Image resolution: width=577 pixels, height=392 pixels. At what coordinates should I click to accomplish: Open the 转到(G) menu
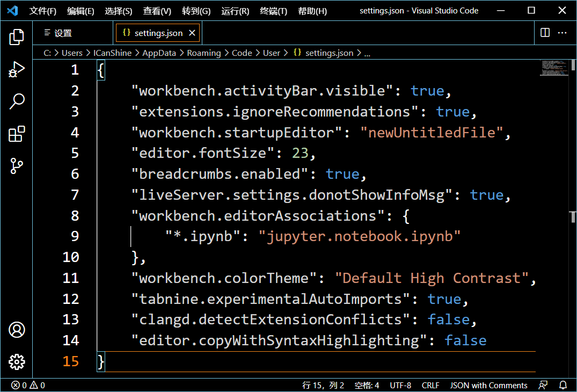pyautogui.click(x=196, y=11)
